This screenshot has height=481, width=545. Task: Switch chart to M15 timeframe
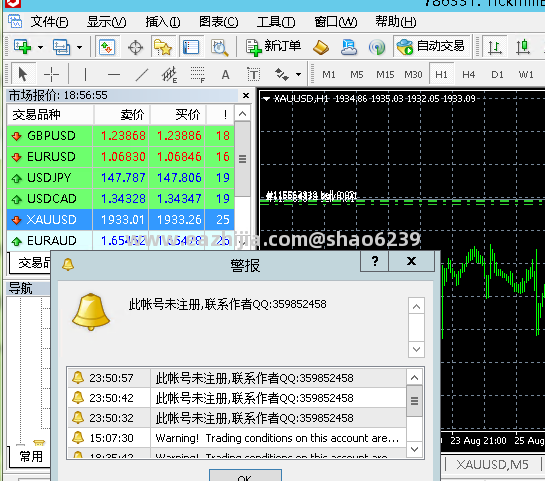pyautogui.click(x=385, y=74)
